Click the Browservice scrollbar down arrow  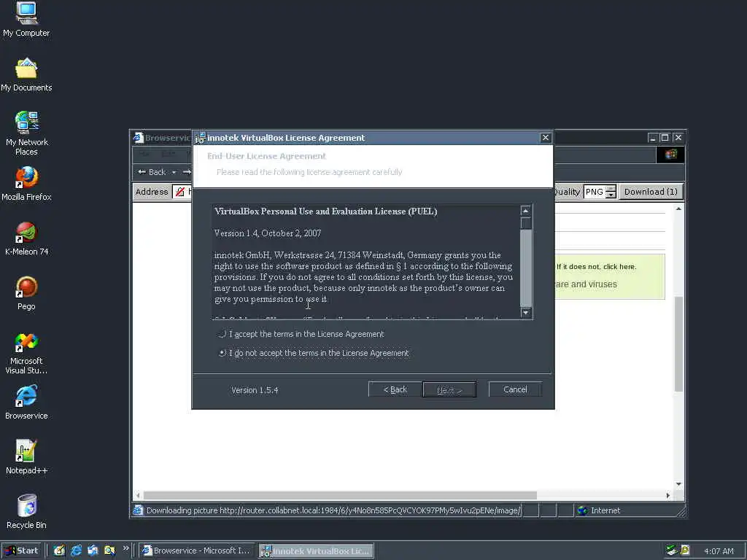click(x=678, y=484)
